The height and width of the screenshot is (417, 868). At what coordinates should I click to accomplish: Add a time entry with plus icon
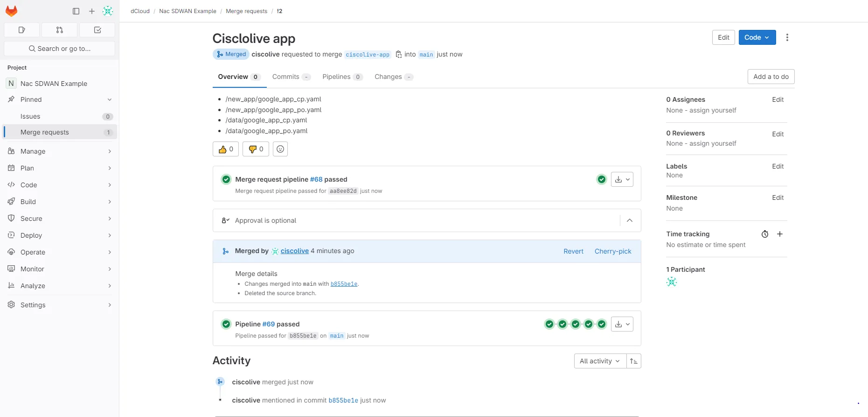pos(780,234)
